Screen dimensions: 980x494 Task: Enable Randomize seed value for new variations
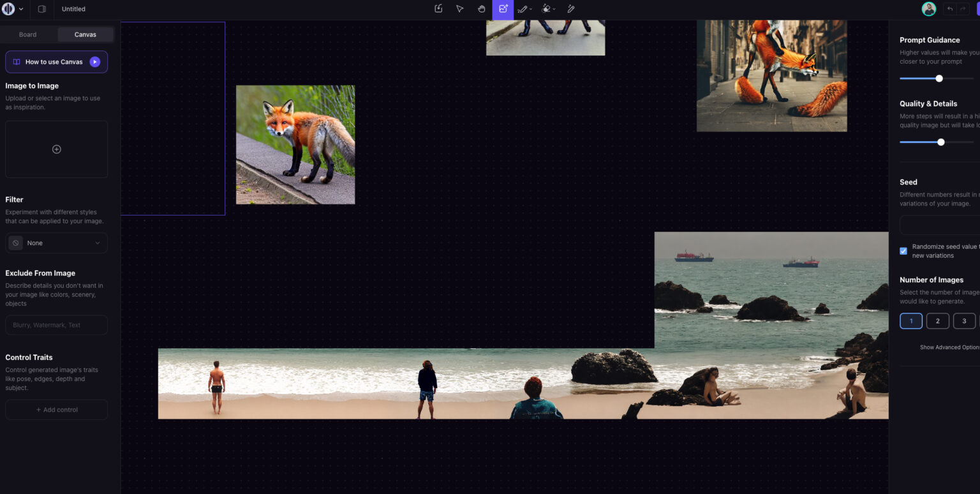click(903, 251)
